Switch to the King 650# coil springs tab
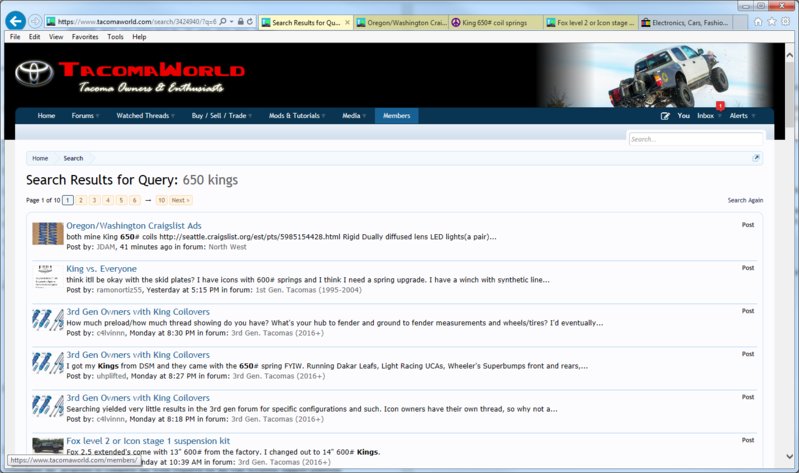799x473 pixels. tap(496, 22)
